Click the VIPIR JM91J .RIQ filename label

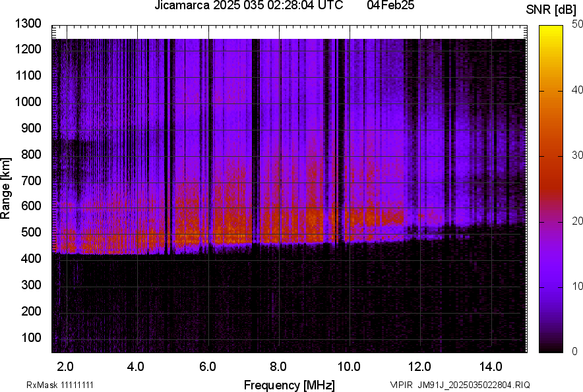[x=460, y=385]
